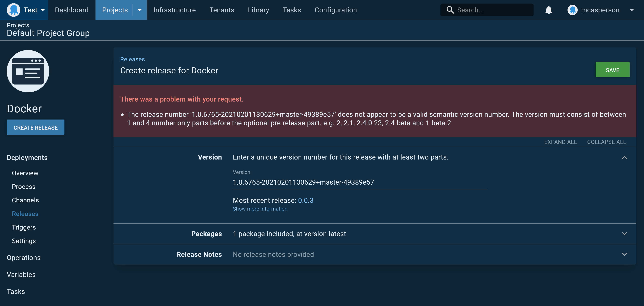The image size is (644, 306).
Task: Open the Library menu
Action: click(x=258, y=10)
